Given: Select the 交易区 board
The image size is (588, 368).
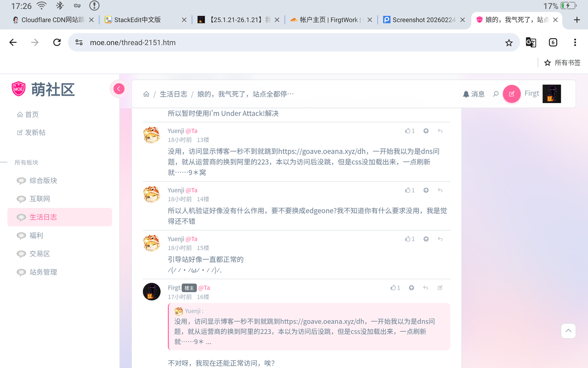Looking at the screenshot, I should [x=60, y=254].
